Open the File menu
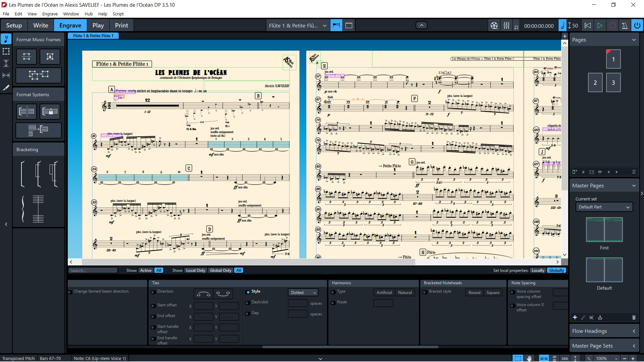 pos(6,14)
